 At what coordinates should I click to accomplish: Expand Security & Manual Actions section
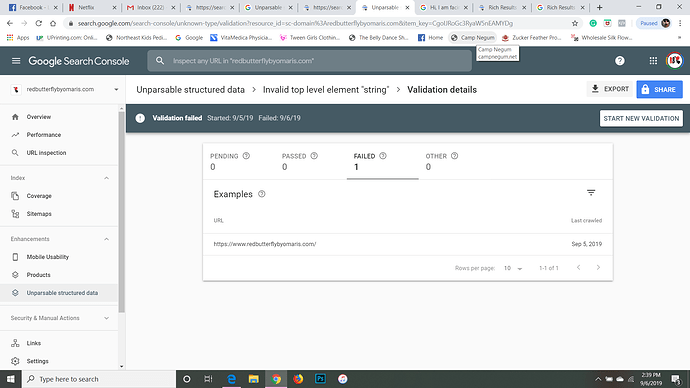click(x=106, y=318)
